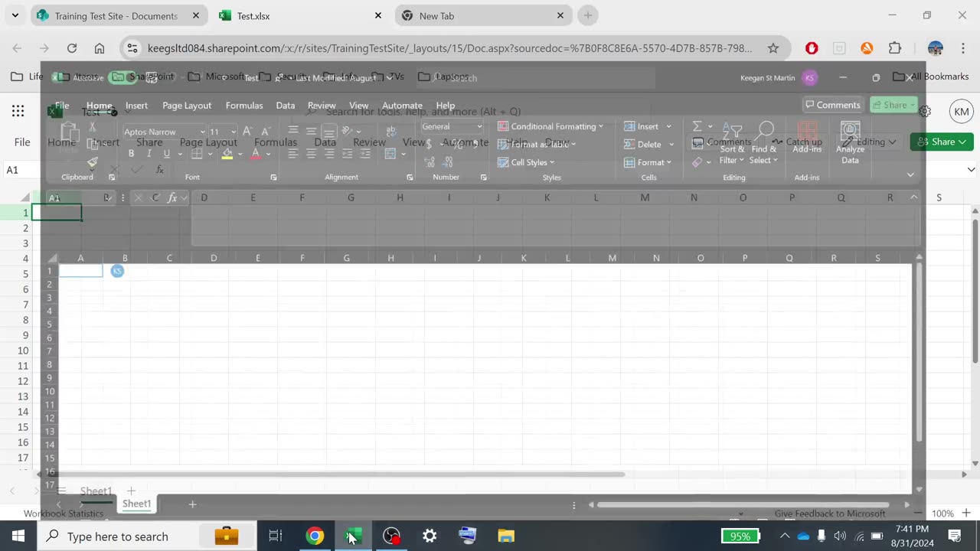Open the Excel web app launcher waffle
Viewport: 980px width, 551px height.
coord(18,112)
